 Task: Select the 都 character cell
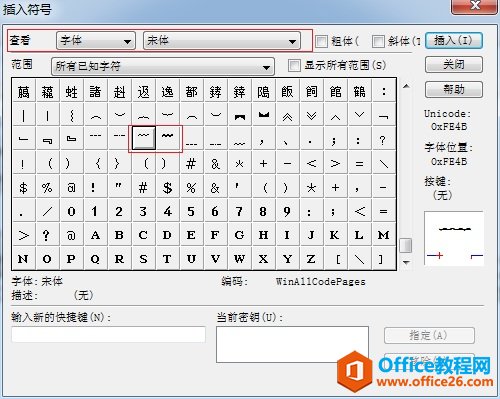coord(192,90)
